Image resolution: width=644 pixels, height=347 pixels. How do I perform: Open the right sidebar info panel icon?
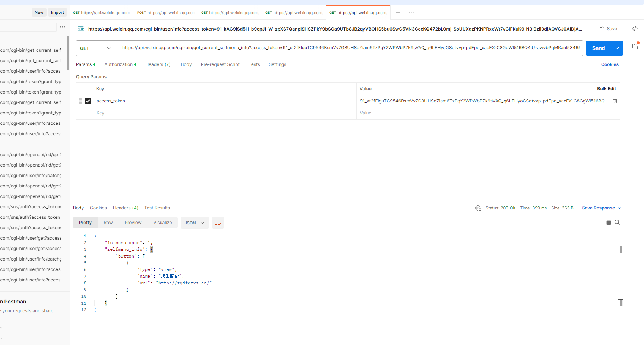[x=635, y=46]
